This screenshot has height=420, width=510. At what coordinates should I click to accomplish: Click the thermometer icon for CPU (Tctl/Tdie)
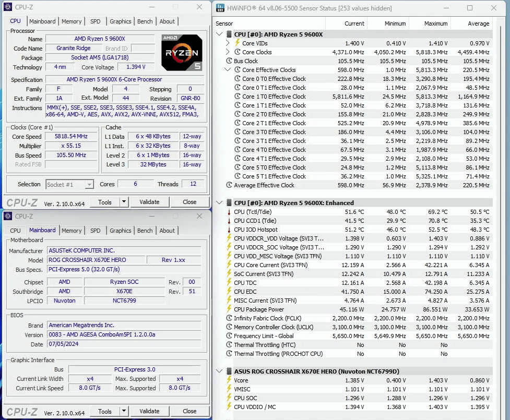click(229, 212)
